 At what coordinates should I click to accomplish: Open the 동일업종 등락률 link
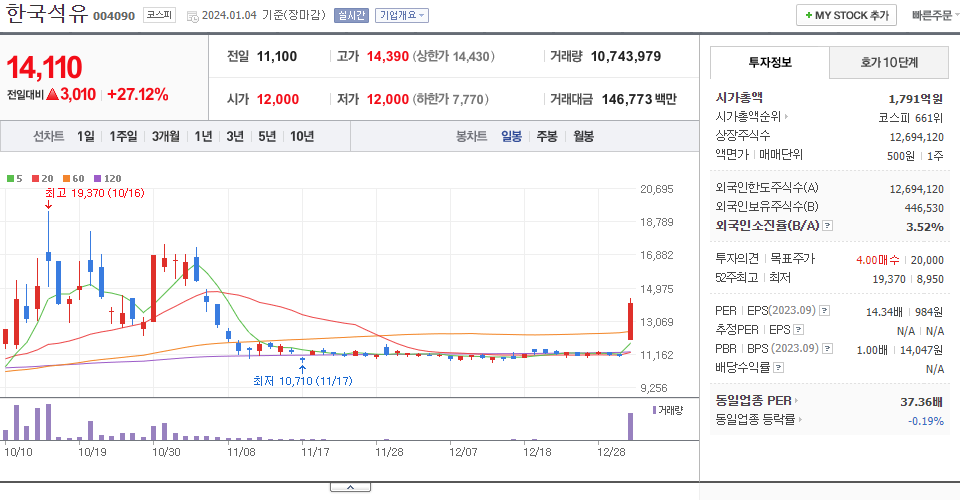756,420
